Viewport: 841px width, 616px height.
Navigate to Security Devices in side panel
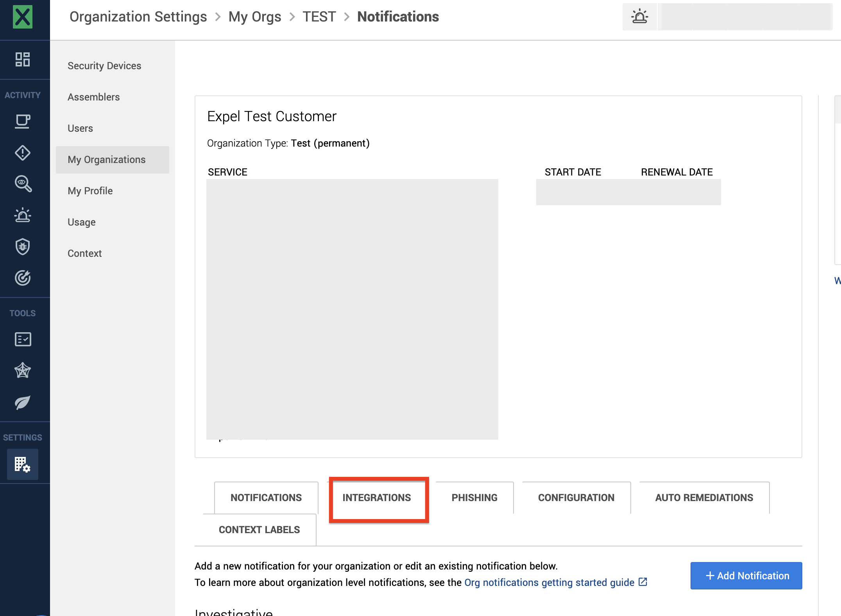104,66
